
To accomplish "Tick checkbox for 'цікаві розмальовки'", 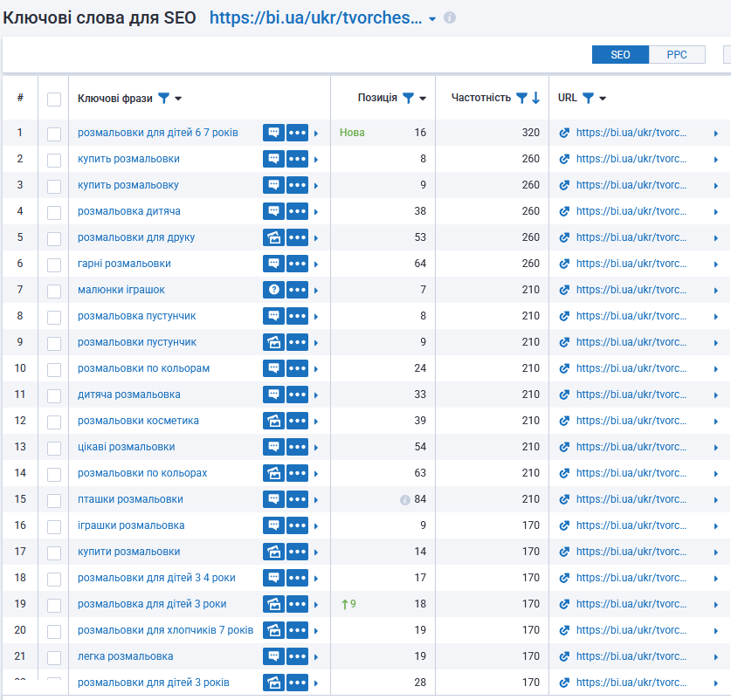I will point(54,449).
